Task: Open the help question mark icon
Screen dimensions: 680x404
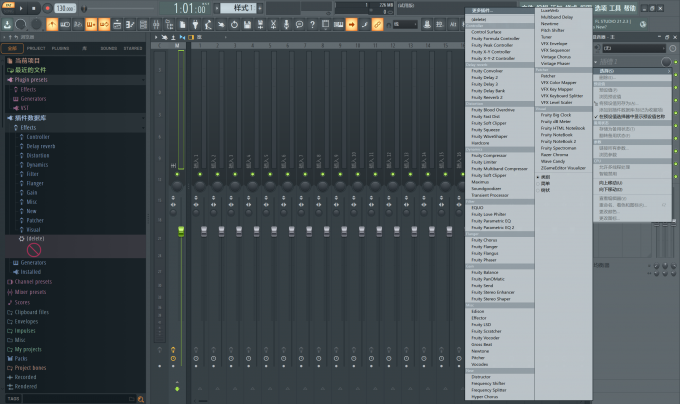Action: pos(312,25)
